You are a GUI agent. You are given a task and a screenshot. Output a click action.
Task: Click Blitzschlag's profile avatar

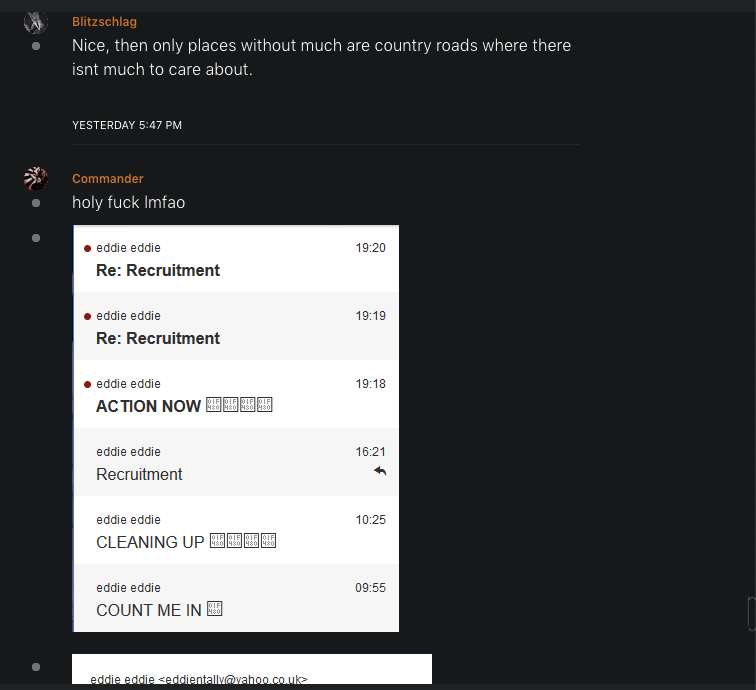coord(36,22)
